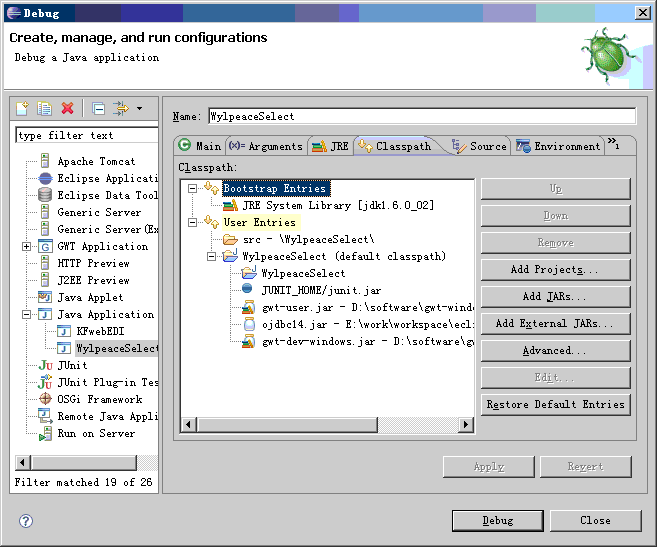Select the User Entries row
Viewport: 657px width, 547px height.
(x=261, y=222)
